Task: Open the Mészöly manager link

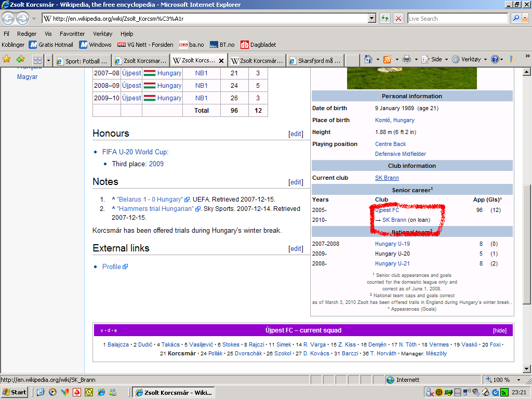Action: pos(436,353)
